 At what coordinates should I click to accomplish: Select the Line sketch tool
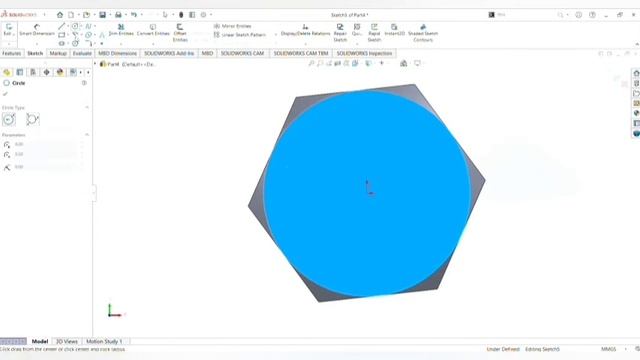coord(62,26)
